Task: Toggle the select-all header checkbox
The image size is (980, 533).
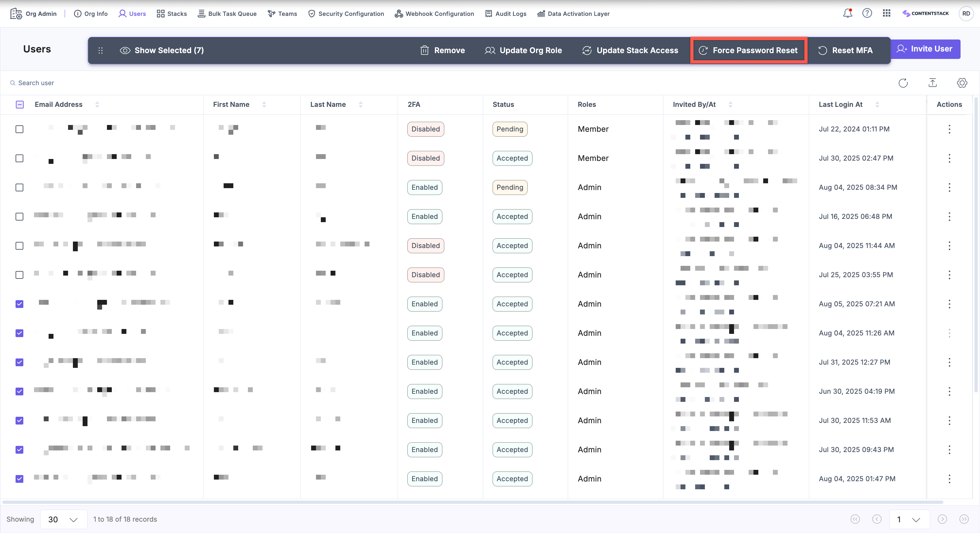Action: 20,105
